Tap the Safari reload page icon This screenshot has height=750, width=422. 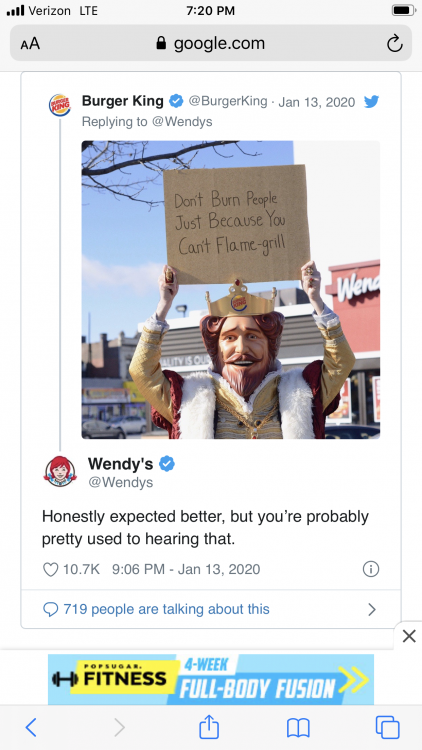tap(394, 44)
